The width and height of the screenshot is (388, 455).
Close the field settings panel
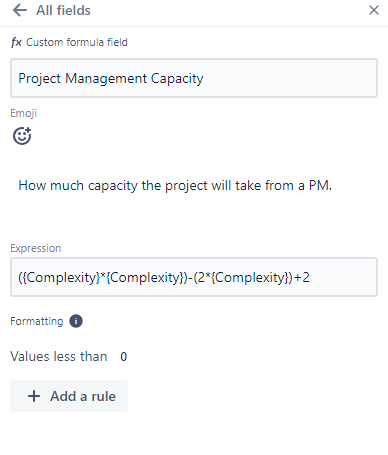(x=374, y=10)
